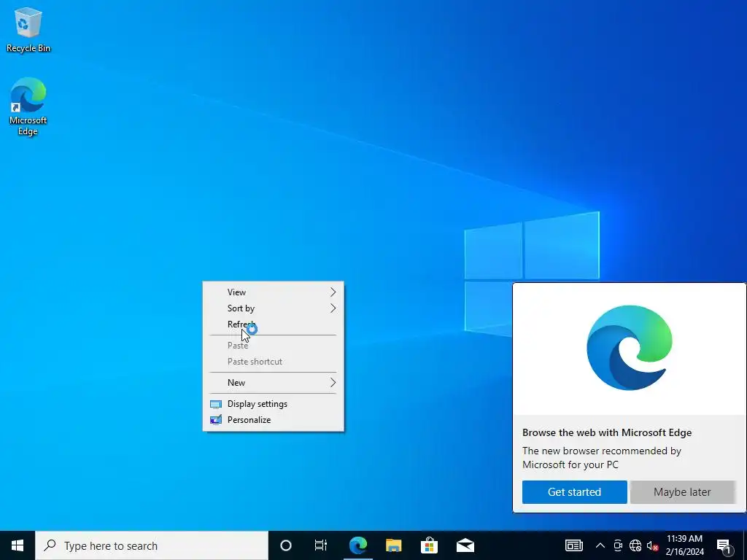The width and height of the screenshot is (747, 560).
Task: Launch Microsoft Edge from the taskbar
Action: point(357,545)
